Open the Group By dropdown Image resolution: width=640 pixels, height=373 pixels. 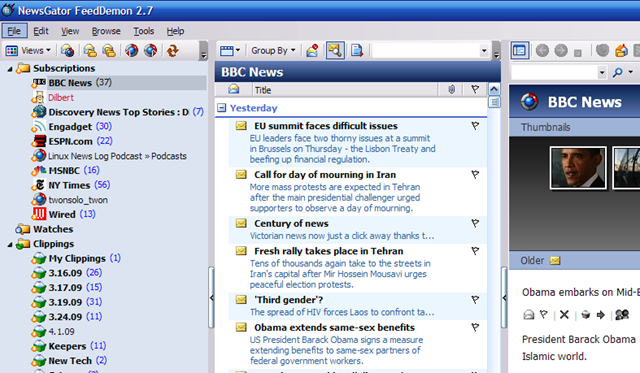pos(273,51)
